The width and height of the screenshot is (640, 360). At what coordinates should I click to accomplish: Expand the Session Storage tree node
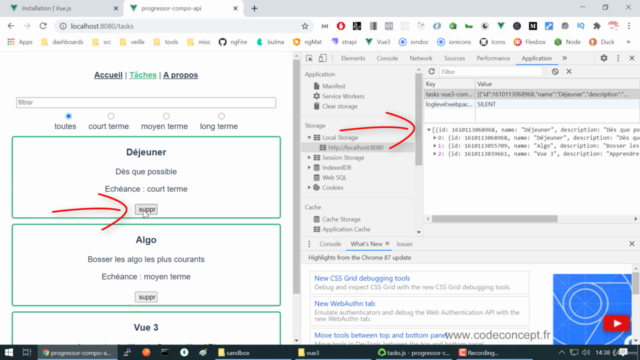pos(309,158)
